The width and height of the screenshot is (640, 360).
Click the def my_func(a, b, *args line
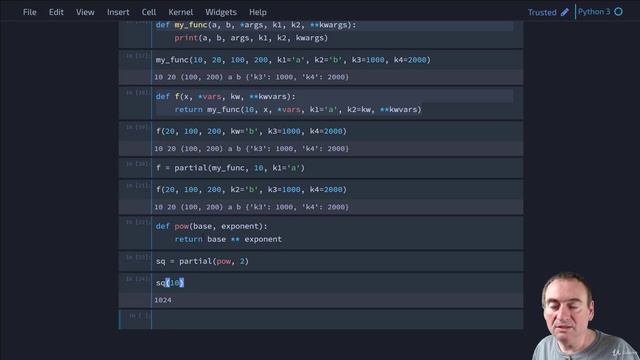pos(256,25)
